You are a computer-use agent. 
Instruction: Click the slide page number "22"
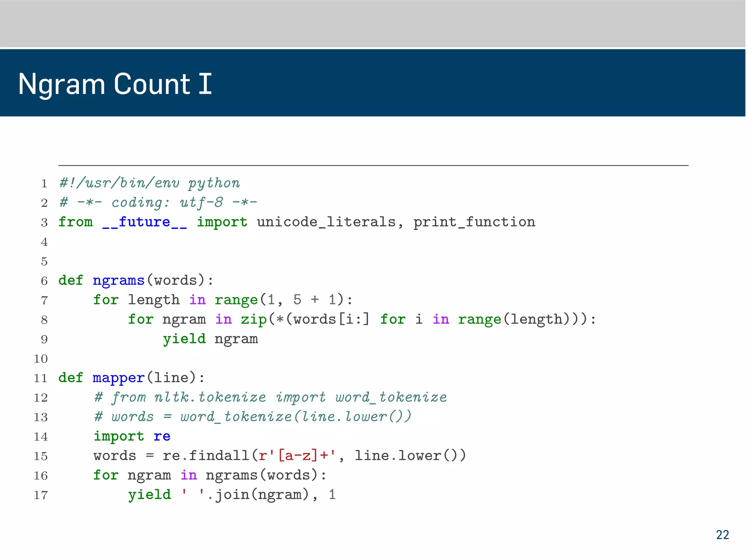723,535
